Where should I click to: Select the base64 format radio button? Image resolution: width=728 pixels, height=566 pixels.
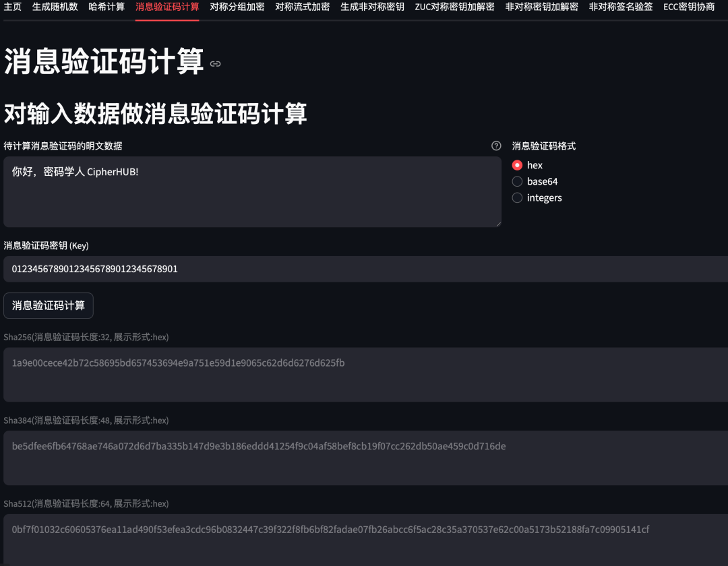518,181
